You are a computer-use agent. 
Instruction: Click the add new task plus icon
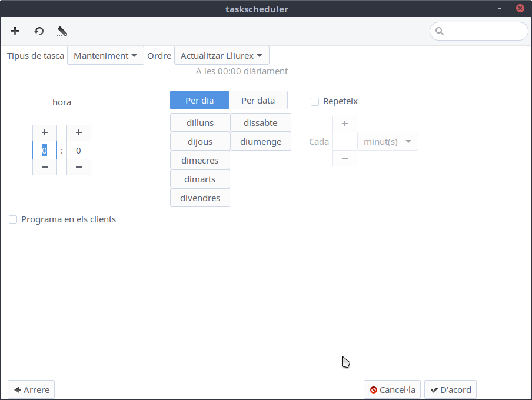click(x=15, y=31)
